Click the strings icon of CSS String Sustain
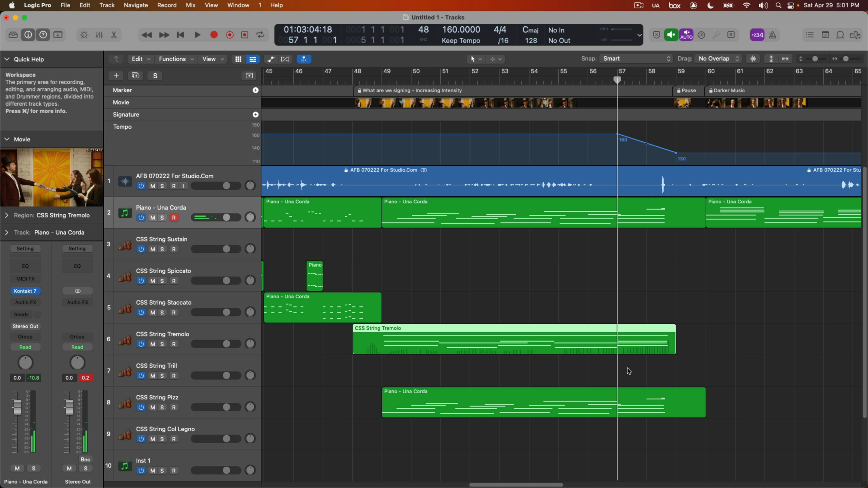Screen dimensions: 868x488 click(x=125, y=244)
